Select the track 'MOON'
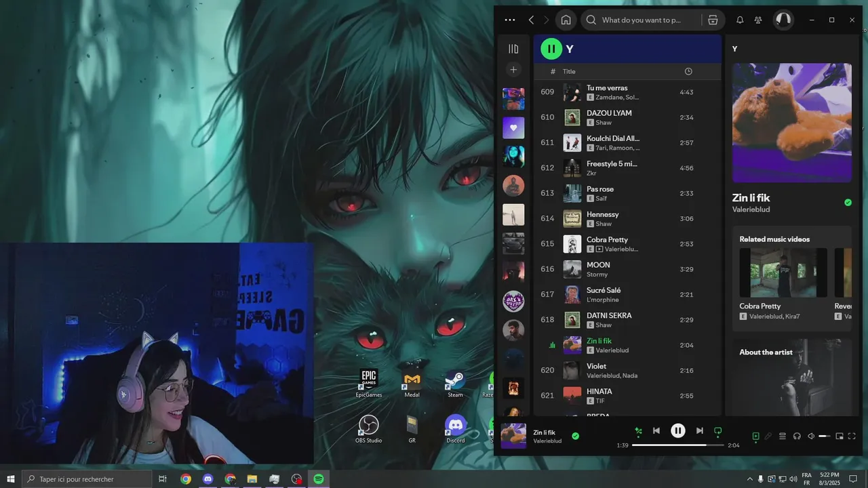The height and width of the screenshot is (488, 868). coord(627,269)
